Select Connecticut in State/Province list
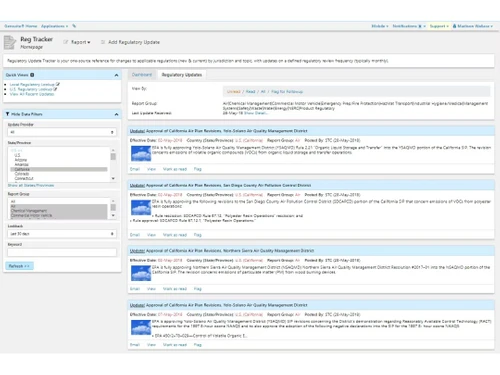Screen dimensions: 500x375 click(x=59, y=178)
